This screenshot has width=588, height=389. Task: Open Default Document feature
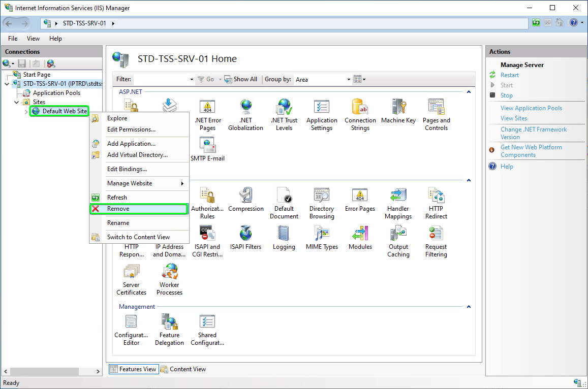coord(284,204)
